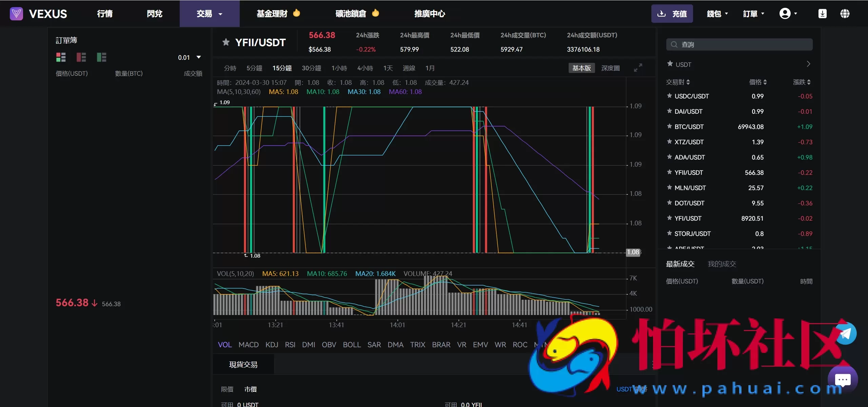Viewport: 868px width, 407px height.
Task: Select the combined order book view icon
Action: pos(61,57)
